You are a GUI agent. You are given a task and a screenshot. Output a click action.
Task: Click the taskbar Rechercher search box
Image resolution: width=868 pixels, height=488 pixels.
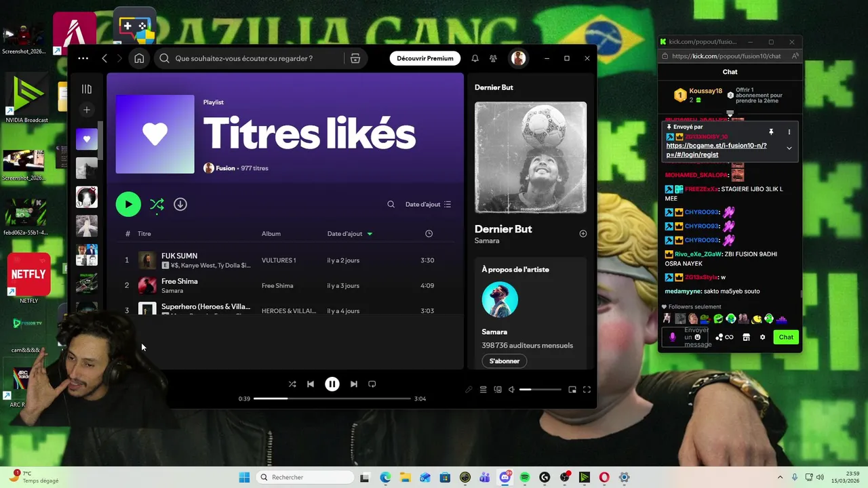[305, 477]
